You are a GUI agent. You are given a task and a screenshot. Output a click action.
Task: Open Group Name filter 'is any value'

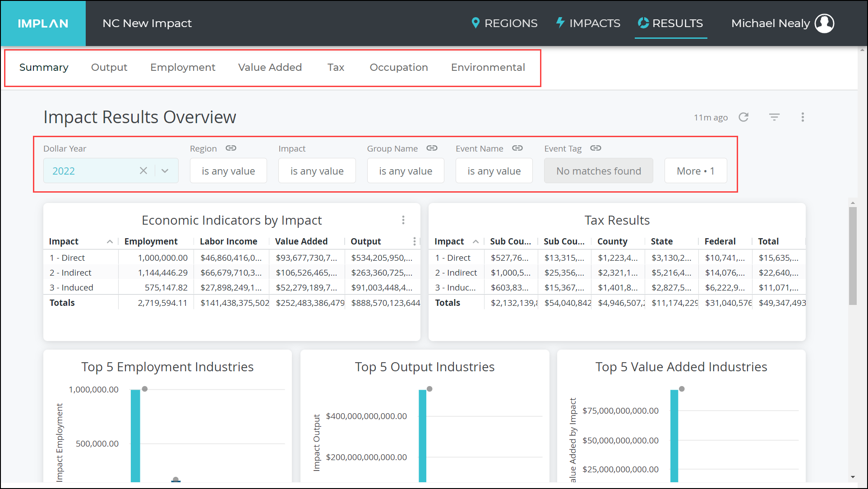[x=406, y=171]
